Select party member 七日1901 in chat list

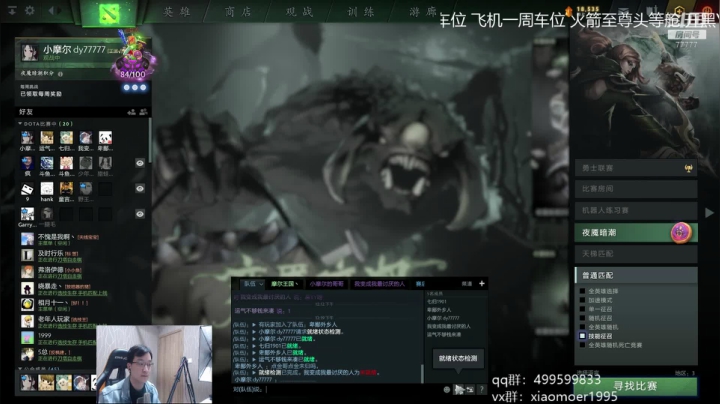pos(437,302)
